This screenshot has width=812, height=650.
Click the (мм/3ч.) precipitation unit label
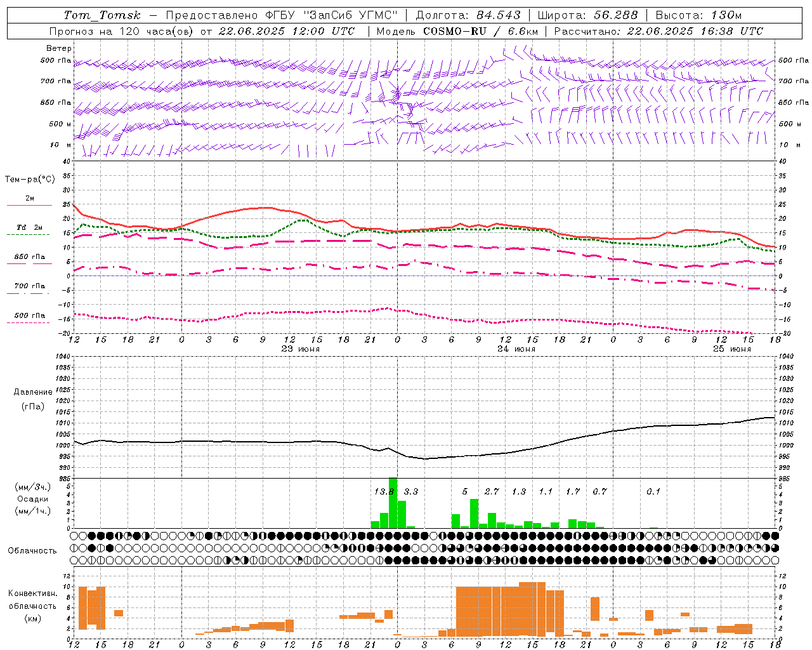pyautogui.click(x=32, y=487)
